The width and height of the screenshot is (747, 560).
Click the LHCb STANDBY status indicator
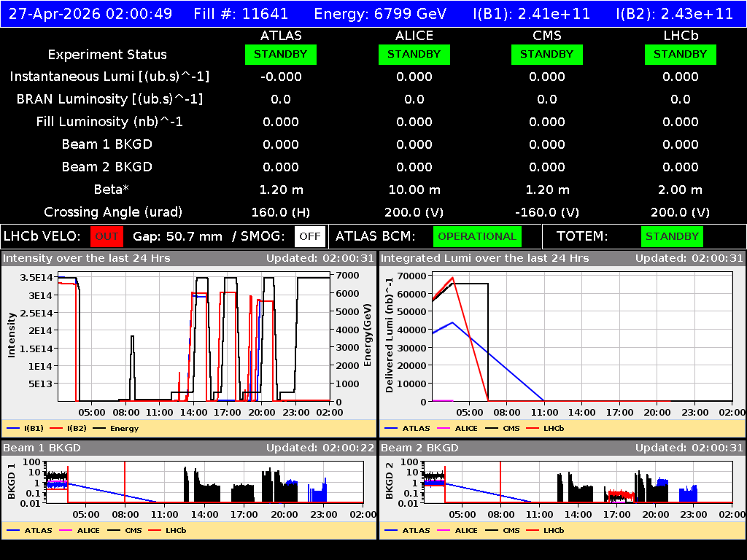click(x=681, y=54)
